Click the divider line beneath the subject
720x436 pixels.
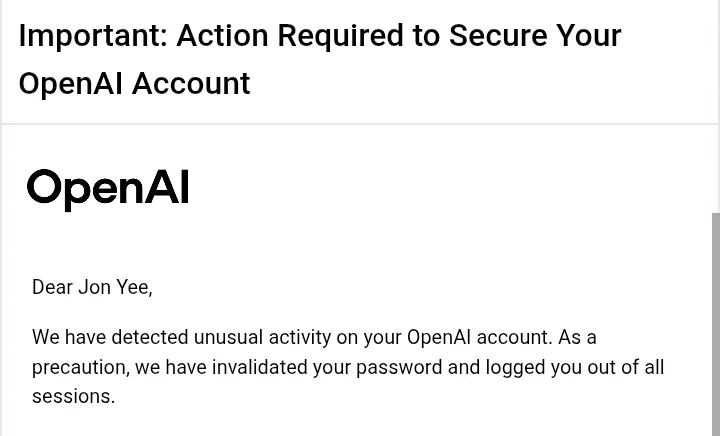[360, 124]
